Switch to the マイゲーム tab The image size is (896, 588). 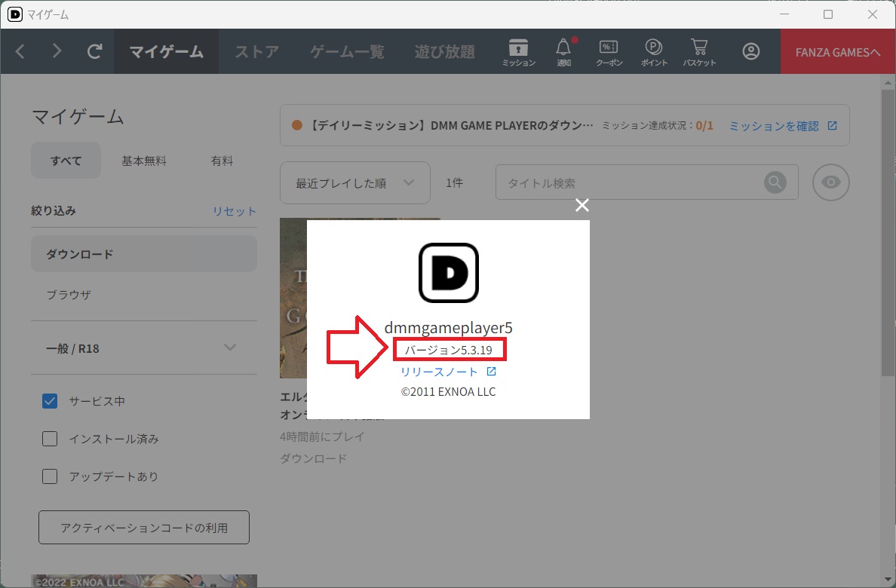[x=166, y=51]
